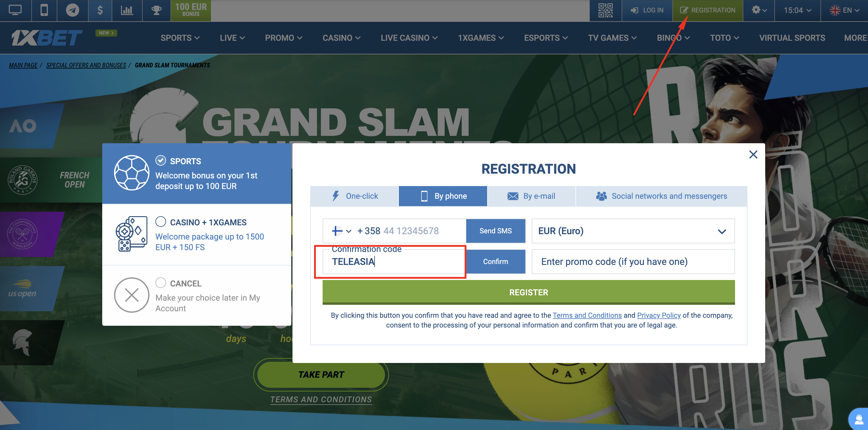Image resolution: width=868 pixels, height=430 pixels.
Task: Click the QR code scanner icon
Action: tap(605, 11)
